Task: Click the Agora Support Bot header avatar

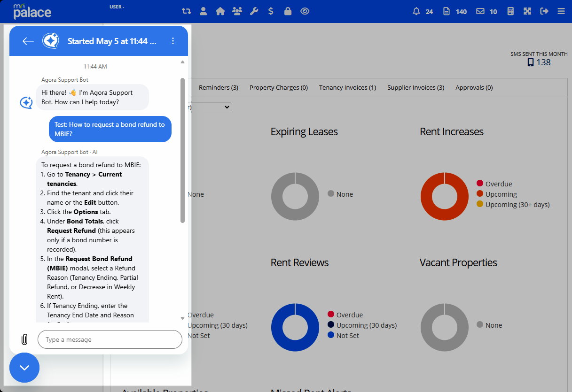Action: pos(51,41)
